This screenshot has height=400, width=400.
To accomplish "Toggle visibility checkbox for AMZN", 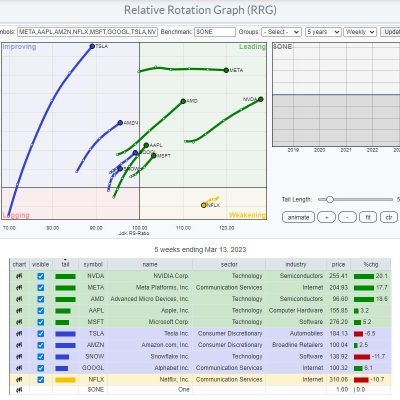I will (41, 345).
